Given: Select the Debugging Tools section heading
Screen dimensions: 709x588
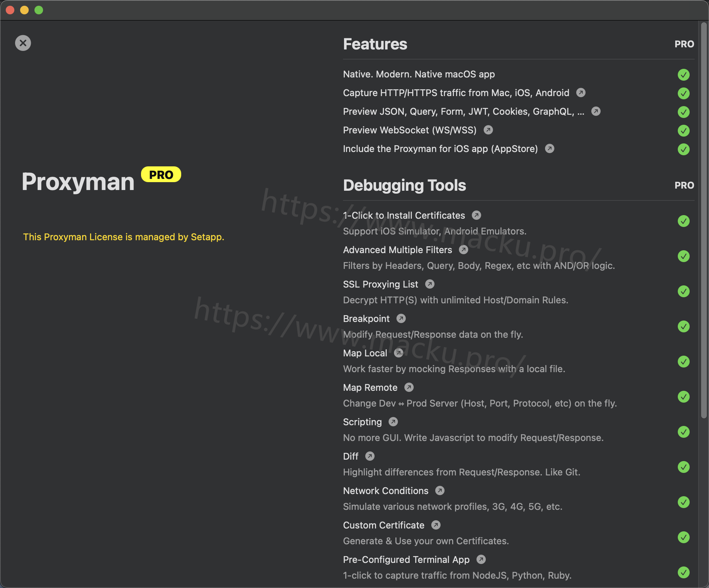Looking at the screenshot, I should (x=404, y=185).
